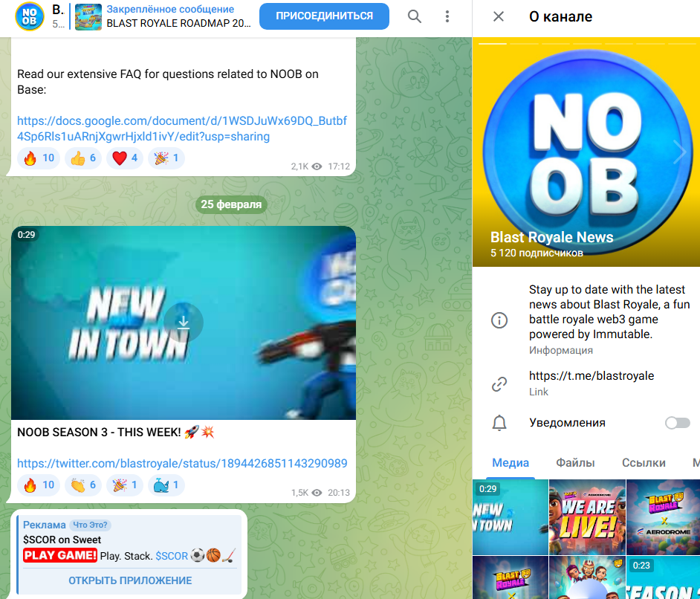Click the large NOOB profile photo
Viewport: 700px width, 599px height.
[586, 152]
